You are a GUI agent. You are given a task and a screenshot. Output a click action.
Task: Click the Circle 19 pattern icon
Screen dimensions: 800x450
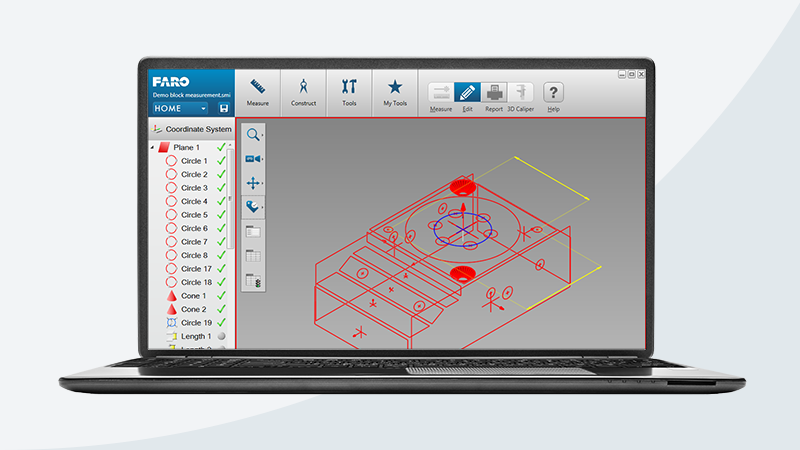(171, 322)
